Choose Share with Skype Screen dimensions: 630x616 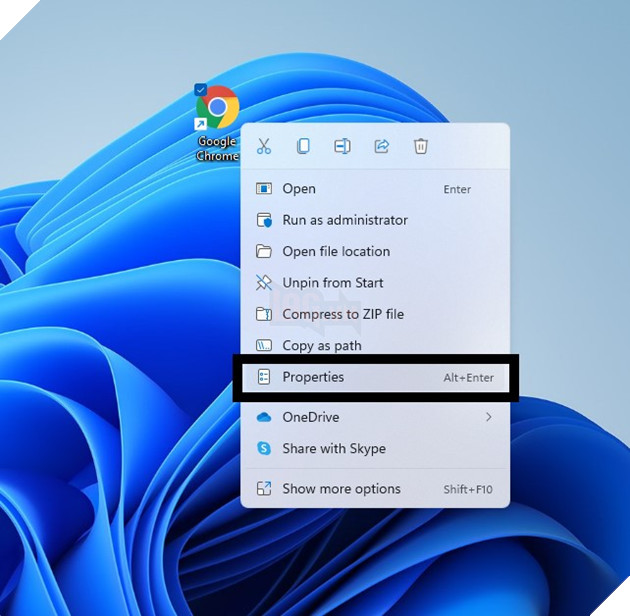[375, 448]
